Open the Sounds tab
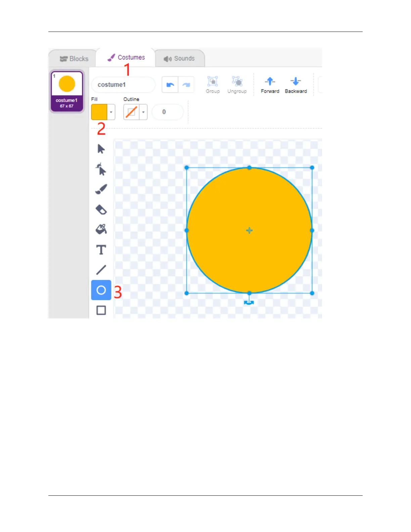 tap(179, 58)
